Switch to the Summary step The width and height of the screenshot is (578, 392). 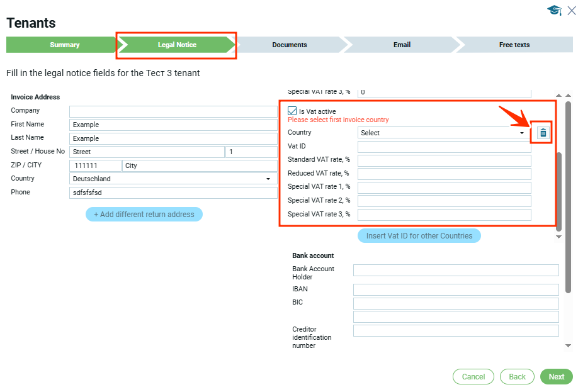point(64,45)
